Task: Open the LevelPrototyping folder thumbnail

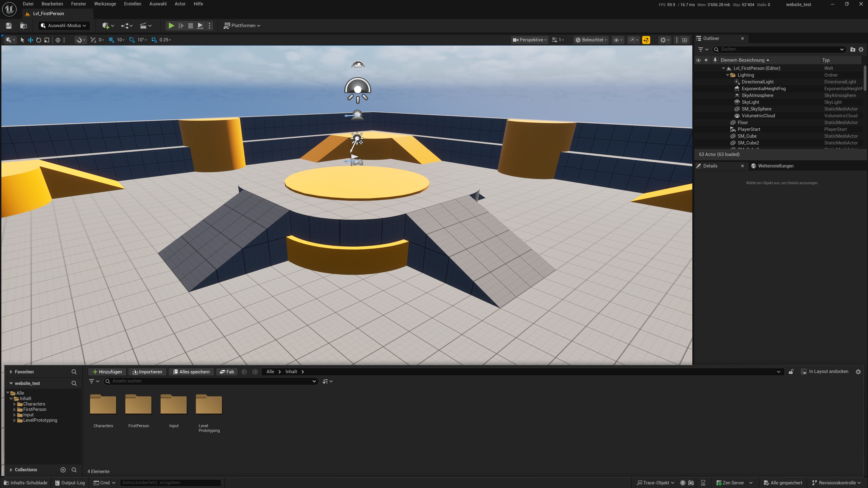Action: coord(209,404)
